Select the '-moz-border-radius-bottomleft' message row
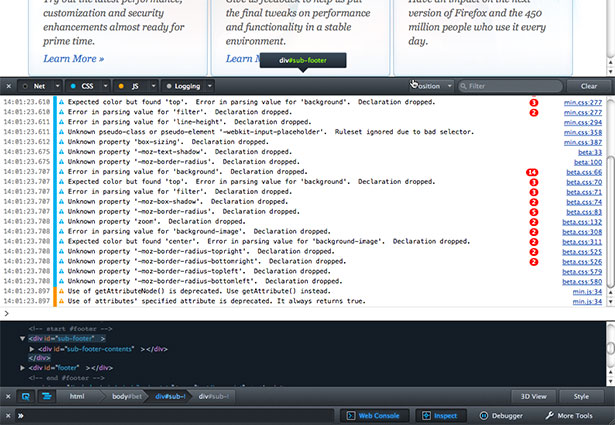 pos(205,281)
